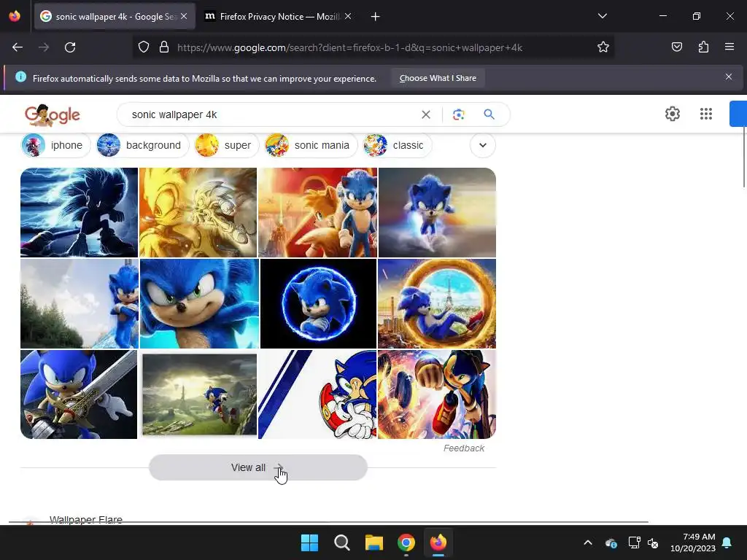
Task: Go back to the previous page
Action: pyautogui.click(x=18, y=47)
